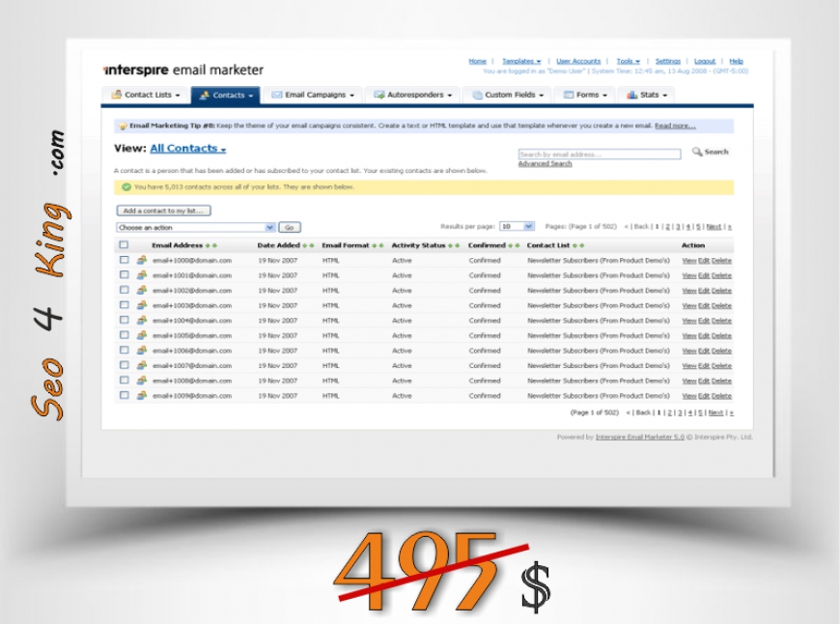The width and height of the screenshot is (840, 624).
Task: Go to Next page in top pagination
Action: 714,227
